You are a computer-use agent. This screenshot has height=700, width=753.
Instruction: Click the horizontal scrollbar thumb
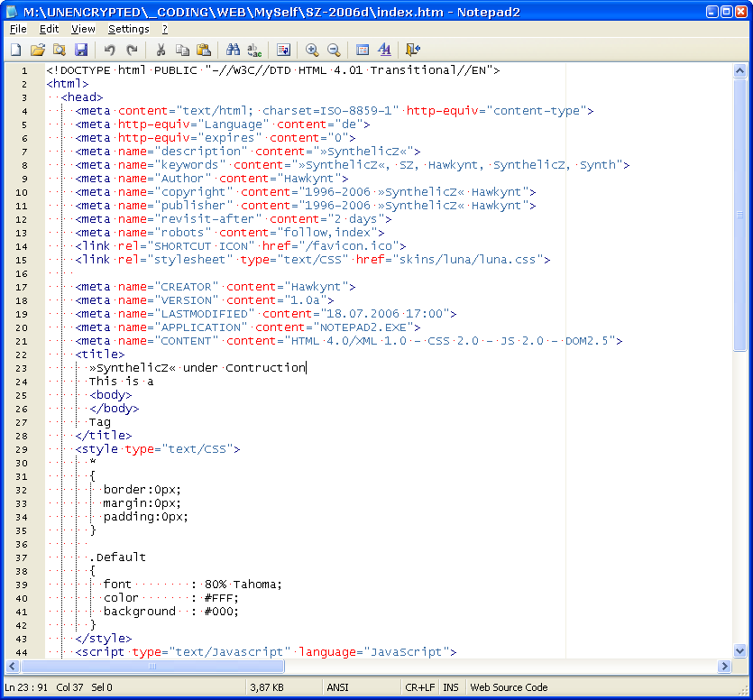(x=152, y=666)
